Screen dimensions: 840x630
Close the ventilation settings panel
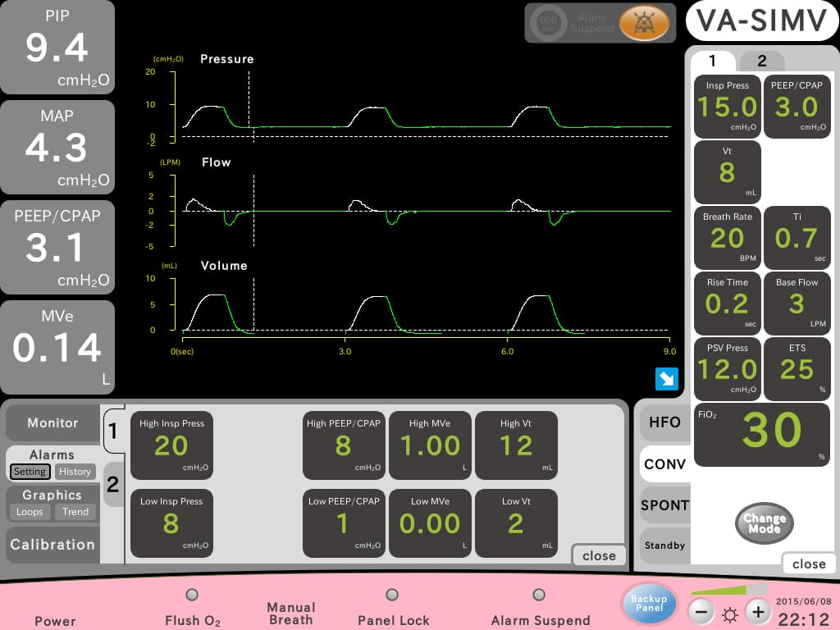pyautogui.click(x=809, y=564)
